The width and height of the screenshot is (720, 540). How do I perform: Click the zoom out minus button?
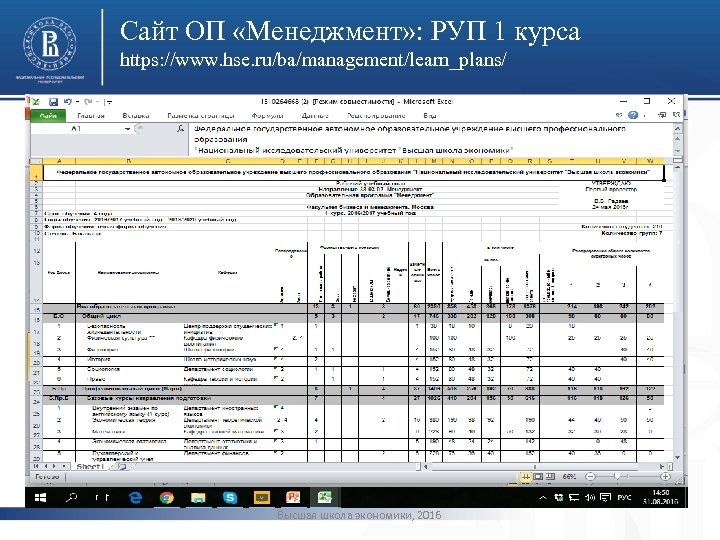[x=591, y=477]
